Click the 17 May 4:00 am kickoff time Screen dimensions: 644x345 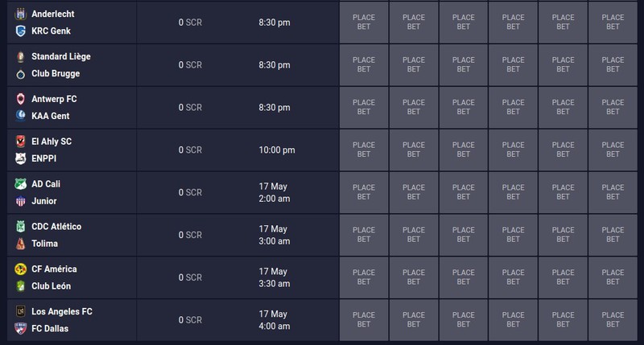pyautogui.click(x=275, y=320)
